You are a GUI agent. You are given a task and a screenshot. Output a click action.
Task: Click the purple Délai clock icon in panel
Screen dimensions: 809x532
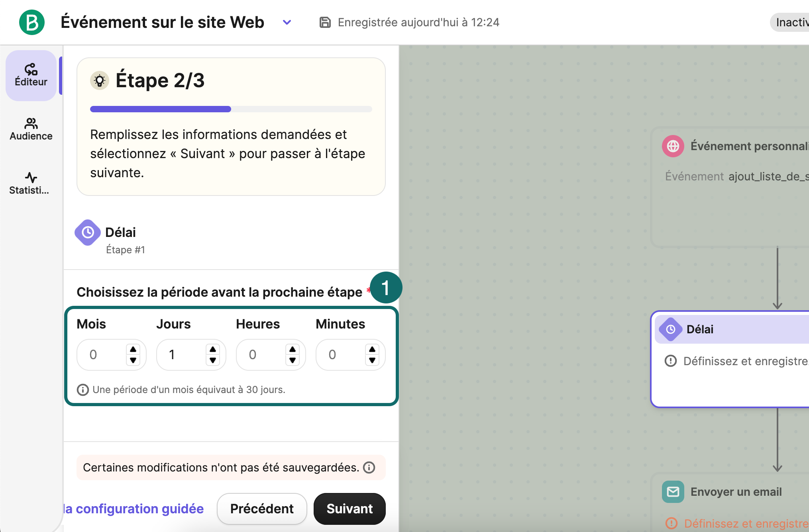pyautogui.click(x=88, y=233)
